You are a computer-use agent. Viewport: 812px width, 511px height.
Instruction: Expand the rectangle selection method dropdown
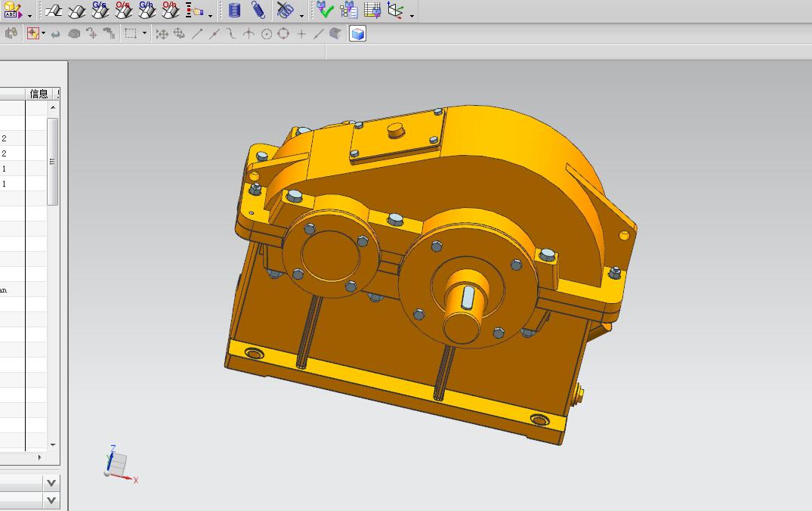[x=144, y=33]
